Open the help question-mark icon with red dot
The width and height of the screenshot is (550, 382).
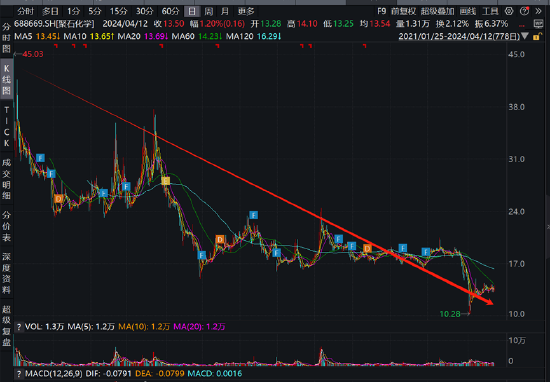click(524, 11)
